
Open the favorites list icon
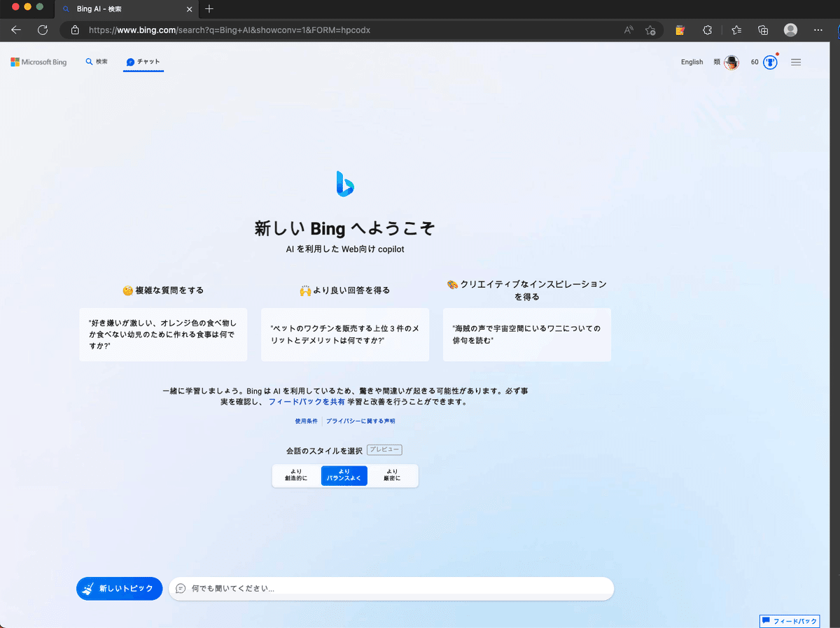tap(736, 30)
